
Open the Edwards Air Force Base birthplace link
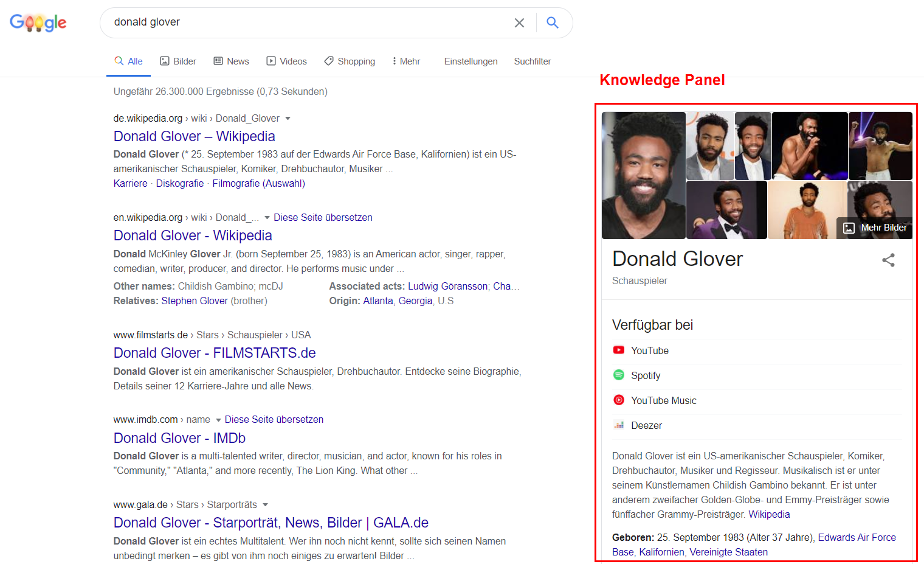754,545
